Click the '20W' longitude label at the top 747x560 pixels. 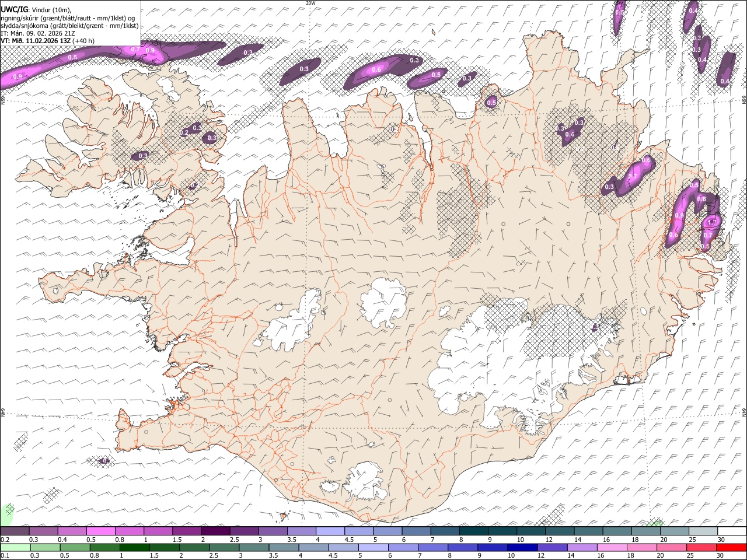(x=310, y=3)
